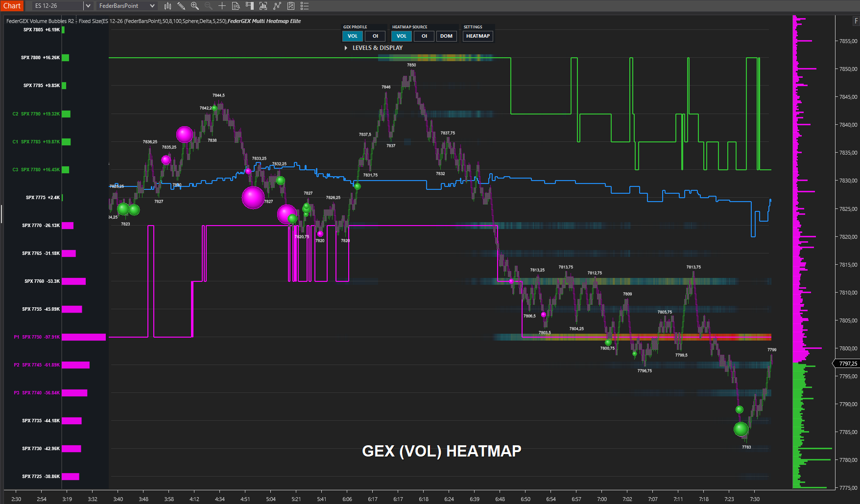The image size is (860, 504).
Task: Click the SPX 7760 -53.3K label
Action: click(x=42, y=281)
